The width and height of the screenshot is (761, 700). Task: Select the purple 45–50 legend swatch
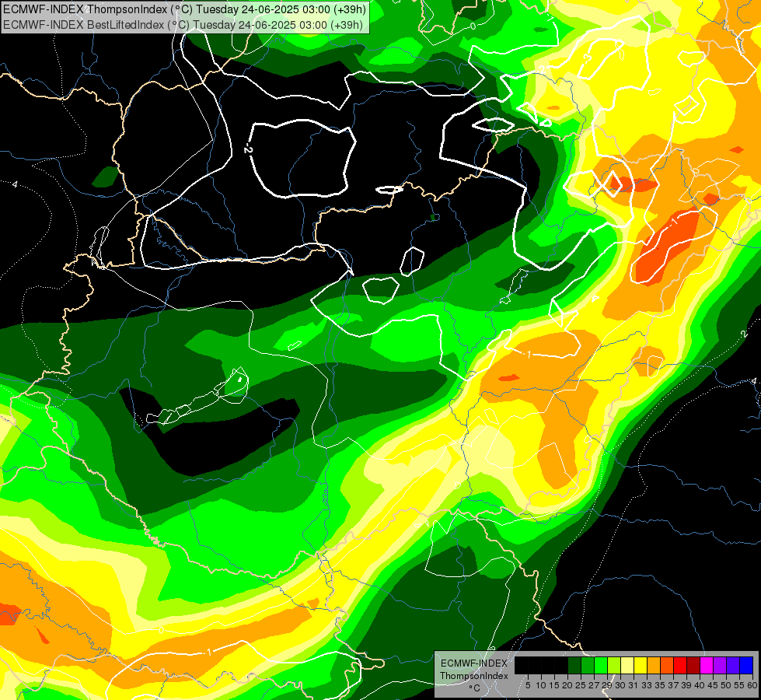click(x=721, y=665)
